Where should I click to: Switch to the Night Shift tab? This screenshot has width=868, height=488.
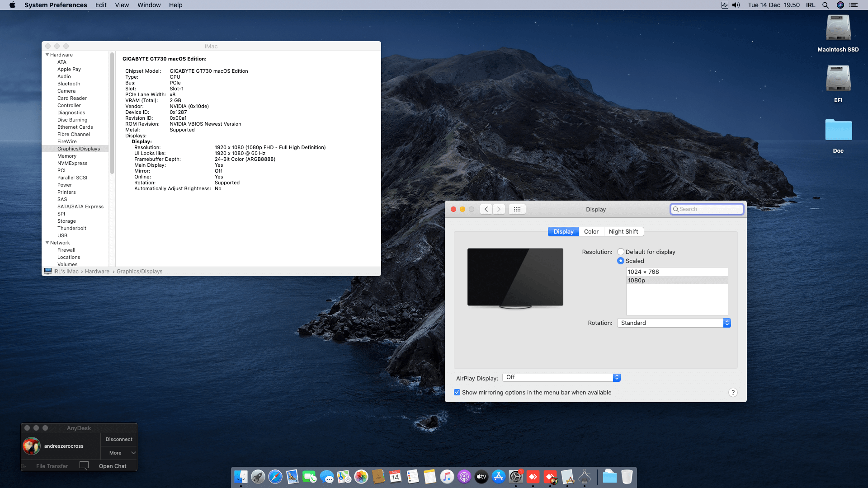(624, 231)
